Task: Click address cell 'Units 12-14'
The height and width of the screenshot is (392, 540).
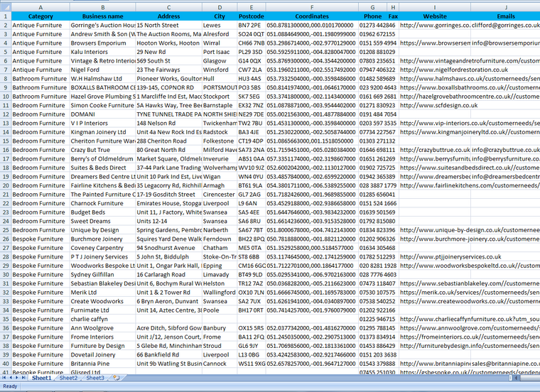Action: click(x=169, y=222)
